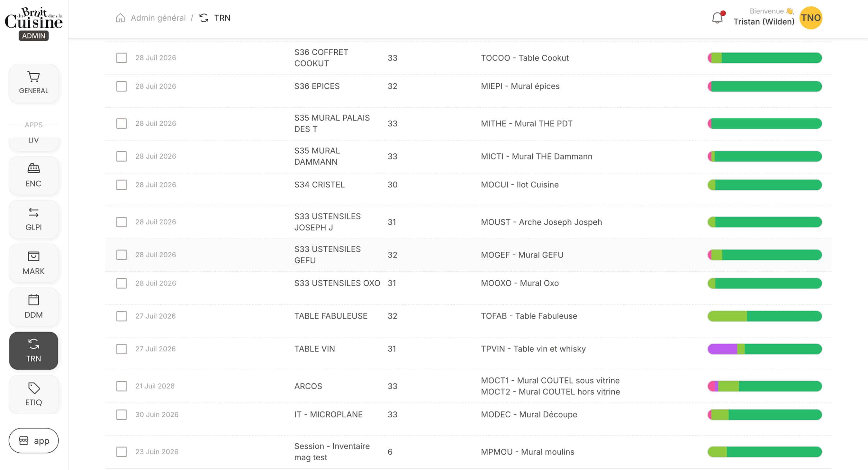Click 'MOUST - Arche Joseph Jospeh'

(x=541, y=222)
